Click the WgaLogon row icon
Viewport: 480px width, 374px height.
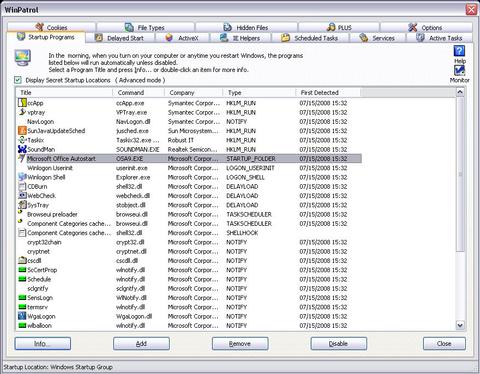[x=22, y=316]
